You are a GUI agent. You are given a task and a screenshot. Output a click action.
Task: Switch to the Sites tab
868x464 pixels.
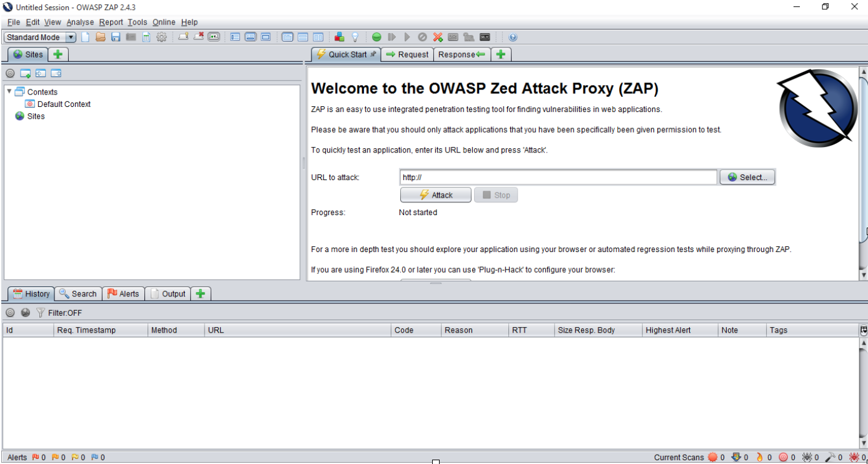[28, 54]
